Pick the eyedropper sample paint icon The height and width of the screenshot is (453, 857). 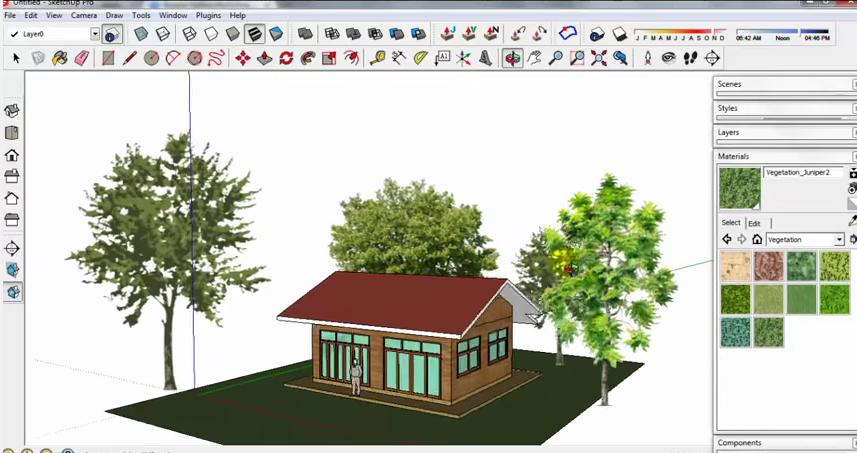[x=852, y=220]
